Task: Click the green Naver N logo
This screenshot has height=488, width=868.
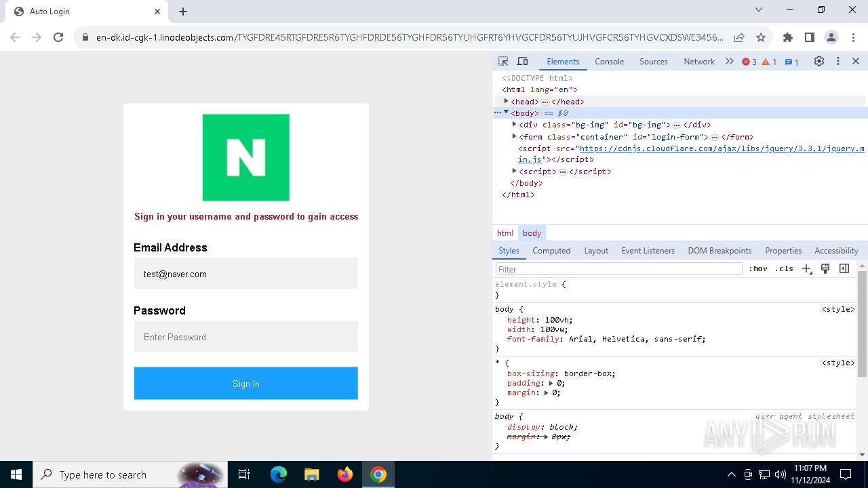Action: [245, 157]
